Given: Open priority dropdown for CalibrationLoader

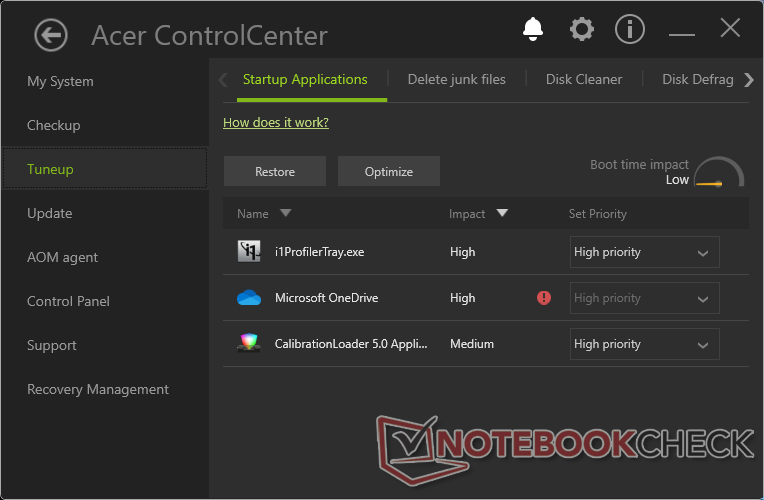Looking at the screenshot, I should (644, 344).
